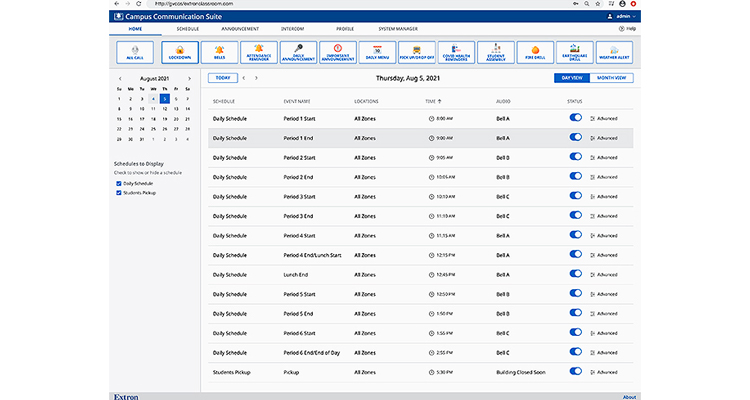Click the Period 5 End event name
The width and height of the screenshot is (750, 400).
click(298, 314)
